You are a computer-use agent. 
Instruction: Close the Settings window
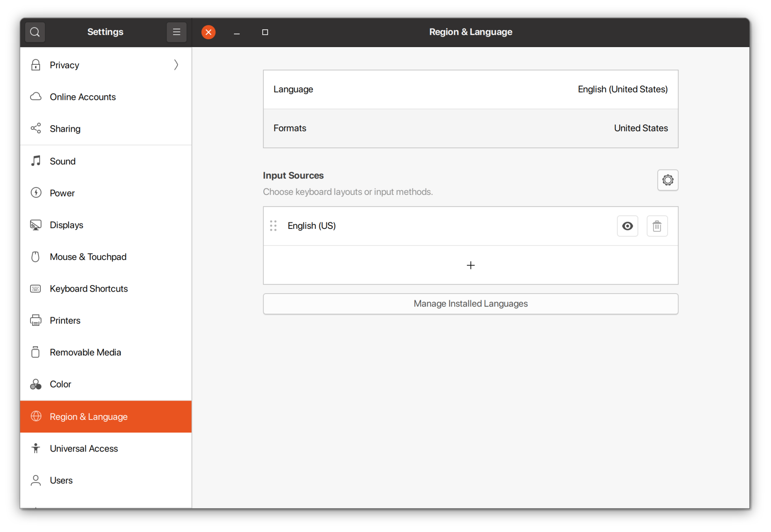pos(208,32)
